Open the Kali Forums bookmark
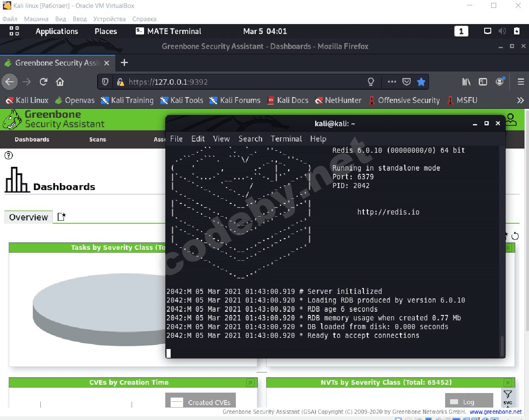The width and height of the screenshot is (529, 420). coord(235,100)
